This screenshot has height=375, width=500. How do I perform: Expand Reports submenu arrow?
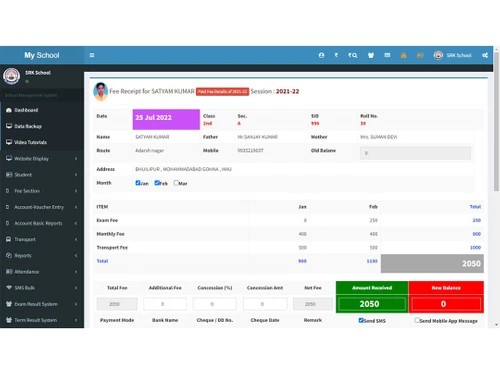click(x=76, y=255)
